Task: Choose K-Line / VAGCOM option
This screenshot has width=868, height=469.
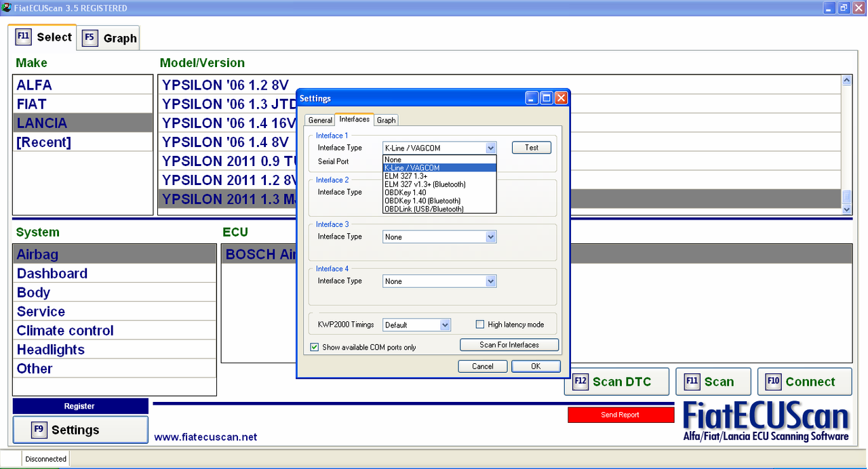Action: [x=439, y=167]
